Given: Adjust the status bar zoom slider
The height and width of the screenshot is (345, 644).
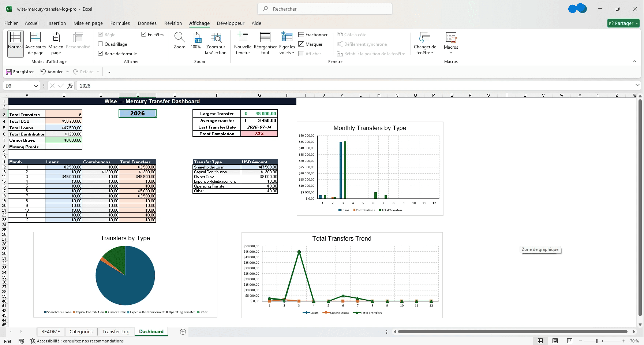Looking at the screenshot, I should coord(596,341).
